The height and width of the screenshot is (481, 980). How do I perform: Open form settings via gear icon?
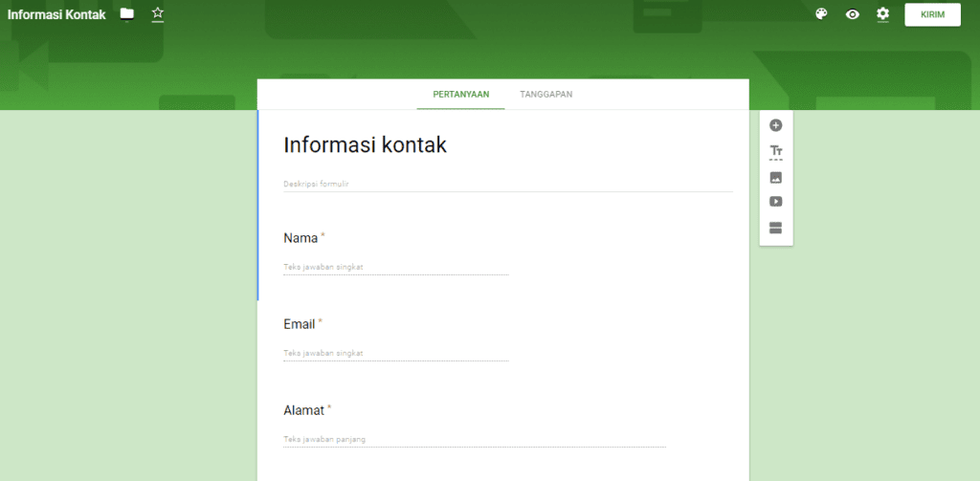pos(882,14)
